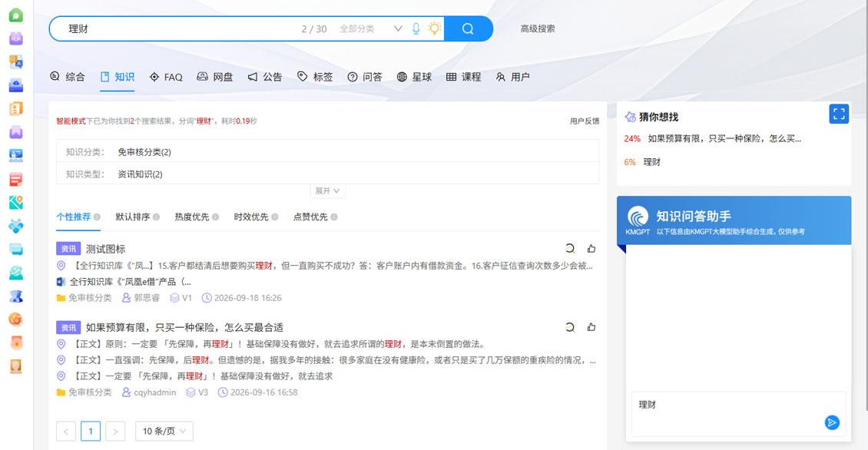Go to the previous results page arrow

66,431
